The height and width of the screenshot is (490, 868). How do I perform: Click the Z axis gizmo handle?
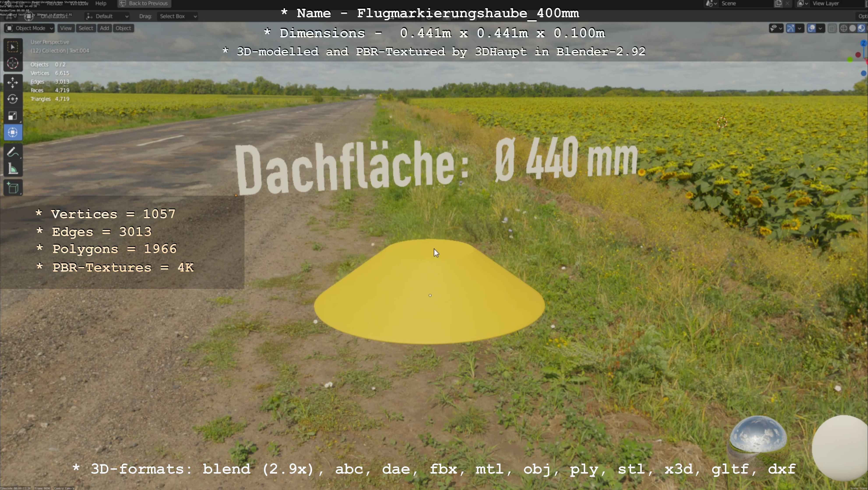click(x=863, y=44)
